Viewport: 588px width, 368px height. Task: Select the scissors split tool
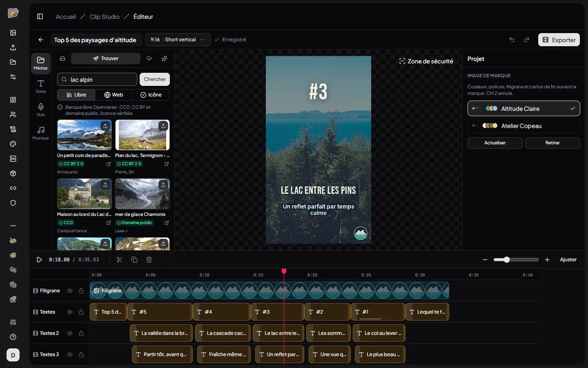tap(120, 260)
